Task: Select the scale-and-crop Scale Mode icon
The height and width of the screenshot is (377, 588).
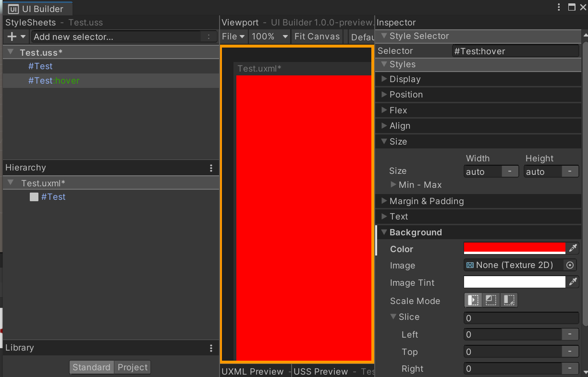Action: coord(509,300)
